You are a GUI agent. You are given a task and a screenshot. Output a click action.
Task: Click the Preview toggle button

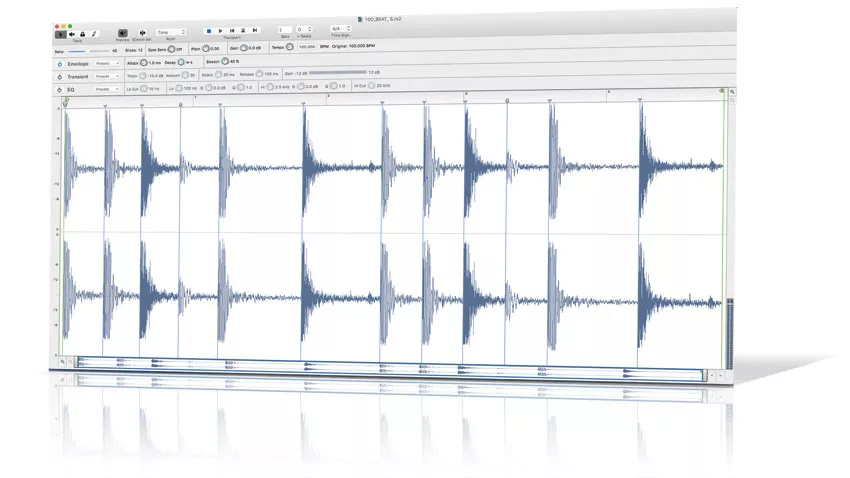tap(122, 33)
